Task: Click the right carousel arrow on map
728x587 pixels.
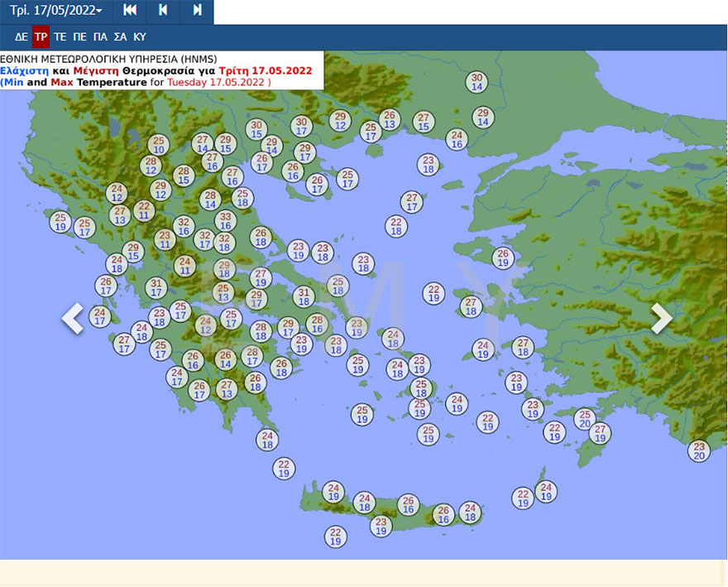Action: point(661,318)
